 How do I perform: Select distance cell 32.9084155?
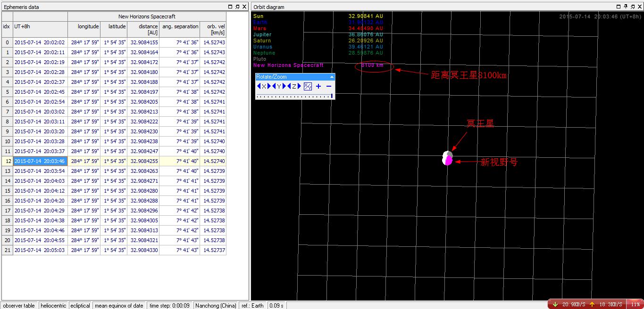[x=143, y=42]
